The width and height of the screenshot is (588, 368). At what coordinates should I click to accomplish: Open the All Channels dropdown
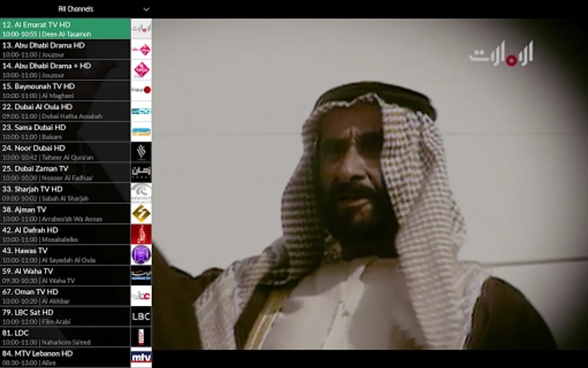(x=76, y=9)
